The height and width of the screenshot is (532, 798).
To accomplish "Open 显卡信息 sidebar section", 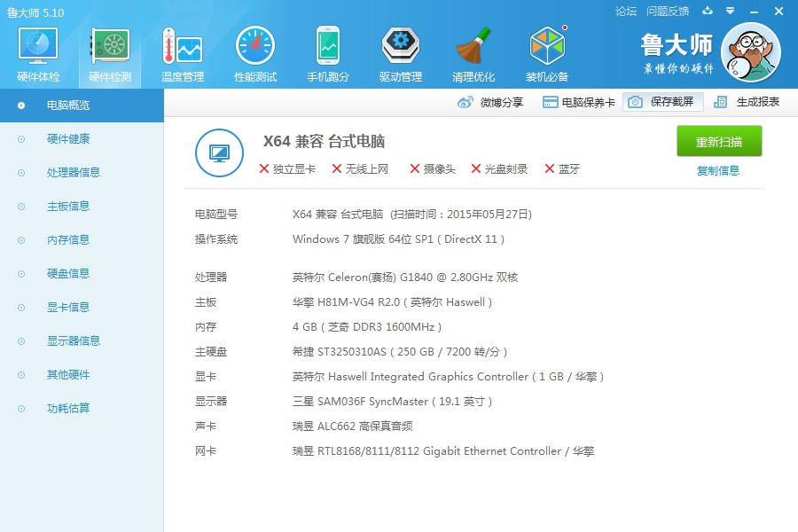I will [69, 307].
